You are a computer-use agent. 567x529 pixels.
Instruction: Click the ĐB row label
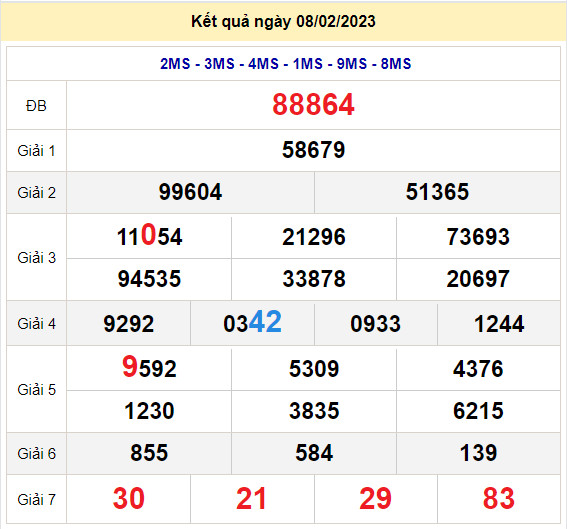(x=36, y=106)
